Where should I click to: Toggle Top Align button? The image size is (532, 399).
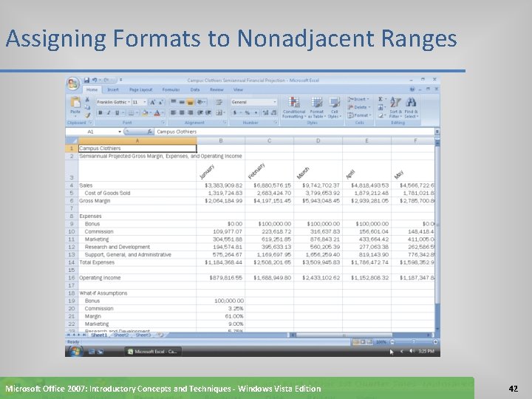tap(173, 102)
